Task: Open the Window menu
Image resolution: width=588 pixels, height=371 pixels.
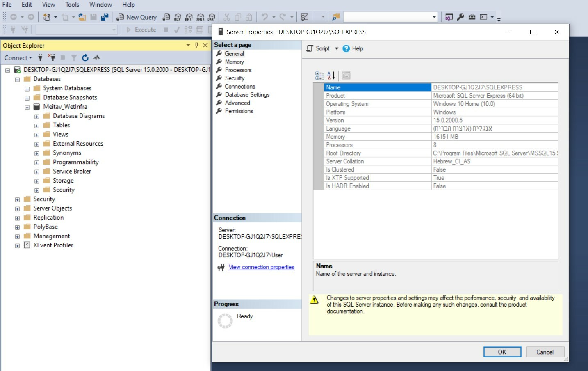Action: [x=100, y=5]
